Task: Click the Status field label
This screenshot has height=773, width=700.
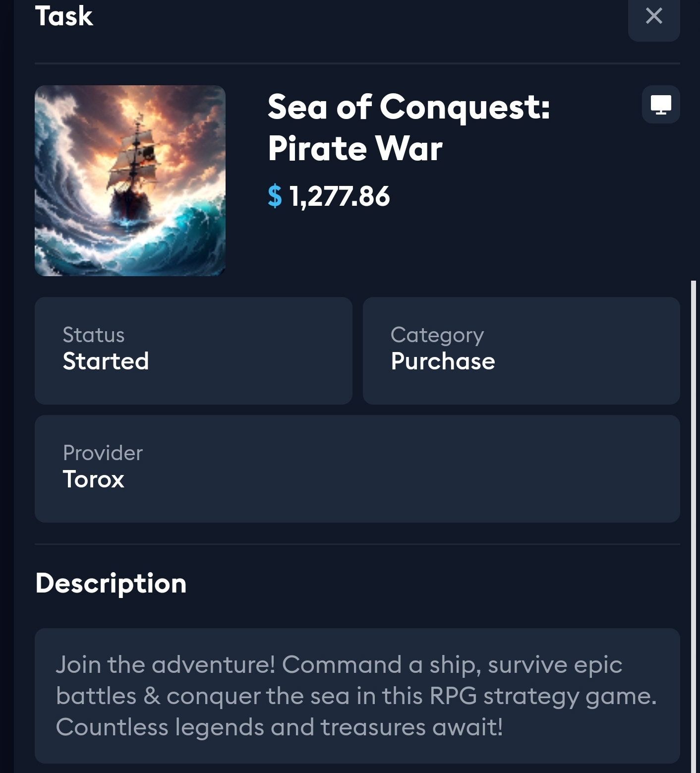Action: (94, 335)
